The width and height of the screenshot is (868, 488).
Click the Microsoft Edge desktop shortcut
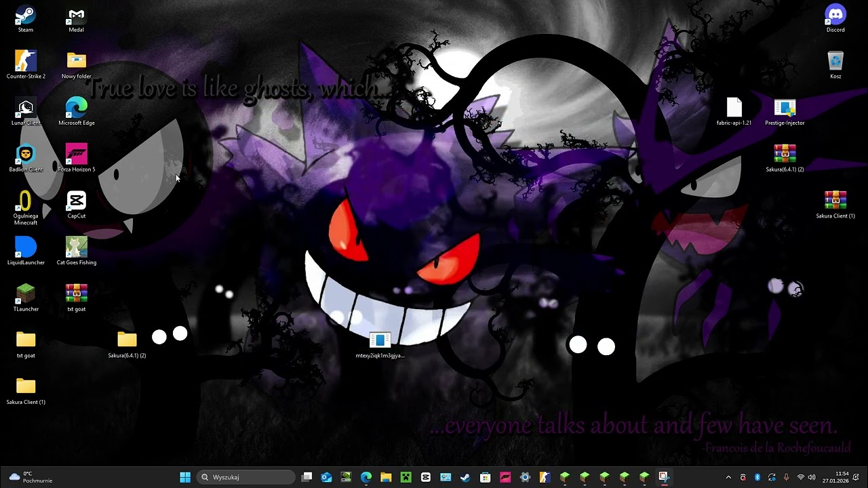pos(77,112)
